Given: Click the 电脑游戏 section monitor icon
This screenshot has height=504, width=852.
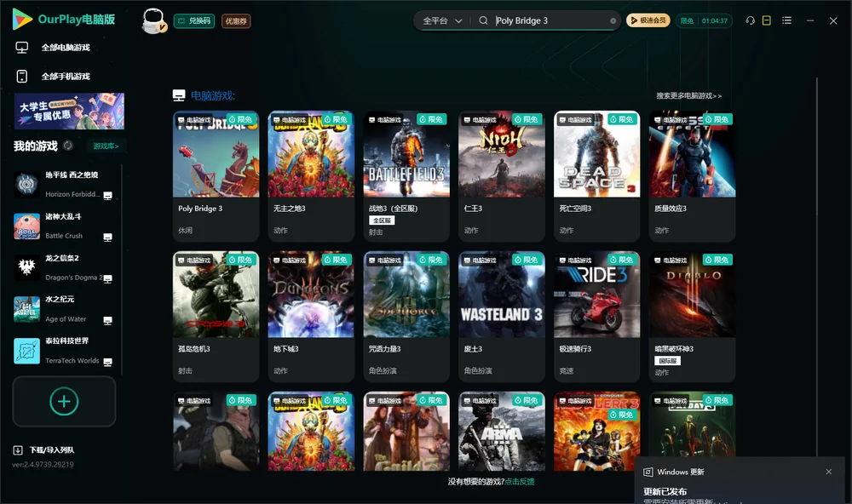Looking at the screenshot, I should pyautogui.click(x=179, y=95).
